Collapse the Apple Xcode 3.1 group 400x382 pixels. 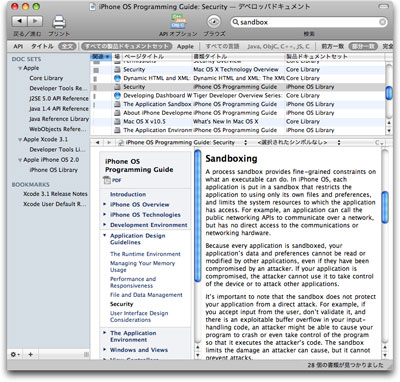tap(20, 140)
